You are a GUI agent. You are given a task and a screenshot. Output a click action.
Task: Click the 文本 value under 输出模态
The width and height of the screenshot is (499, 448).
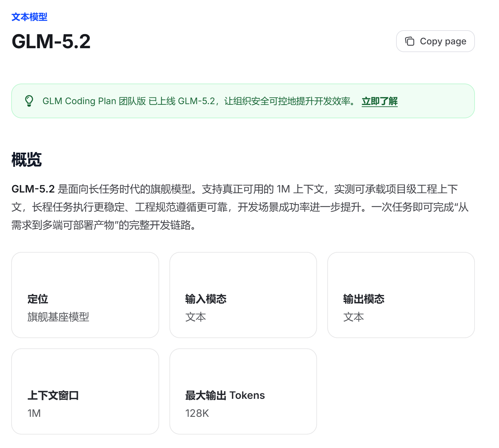coord(353,317)
